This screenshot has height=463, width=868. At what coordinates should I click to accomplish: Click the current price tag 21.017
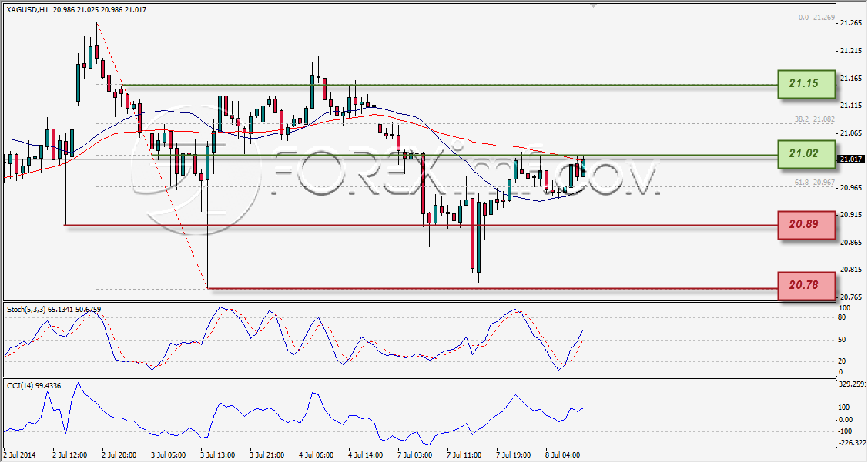(x=850, y=159)
